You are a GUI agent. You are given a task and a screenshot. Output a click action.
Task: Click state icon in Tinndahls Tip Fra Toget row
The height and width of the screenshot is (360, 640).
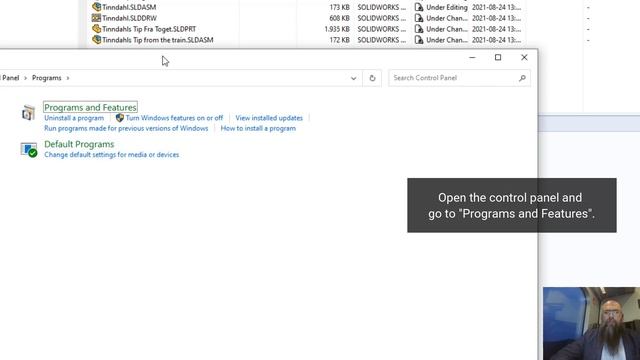[x=419, y=29]
